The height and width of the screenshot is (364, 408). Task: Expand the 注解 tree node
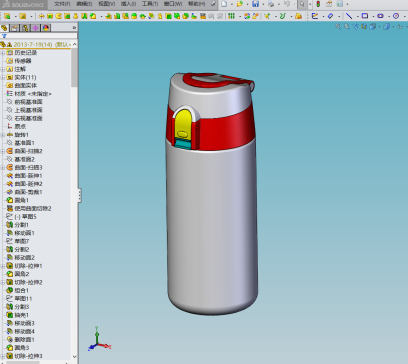tap(3, 69)
